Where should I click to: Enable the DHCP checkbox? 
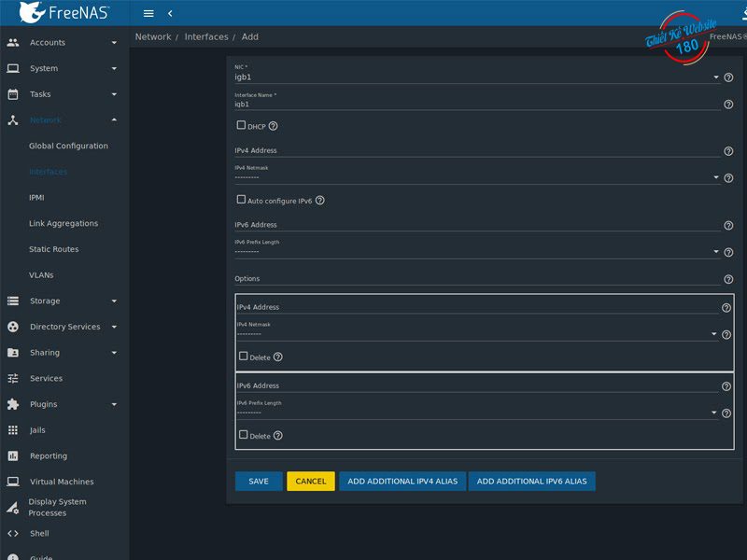click(242, 125)
